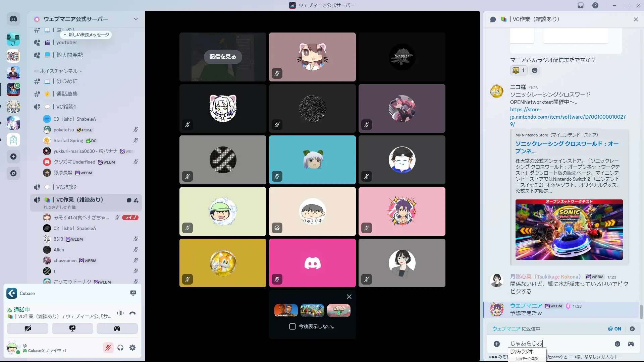
Task: Open the emoji picker in chat input
Action: click(617, 344)
